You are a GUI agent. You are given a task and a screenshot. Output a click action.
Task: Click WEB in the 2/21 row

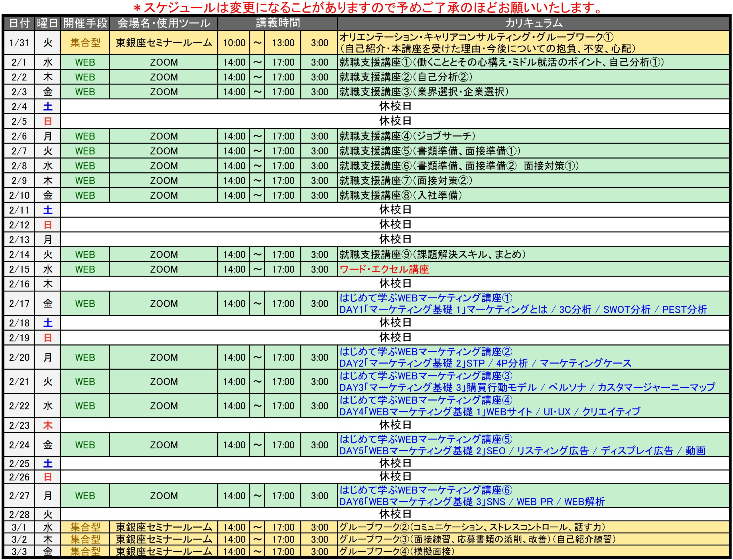[85, 382]
